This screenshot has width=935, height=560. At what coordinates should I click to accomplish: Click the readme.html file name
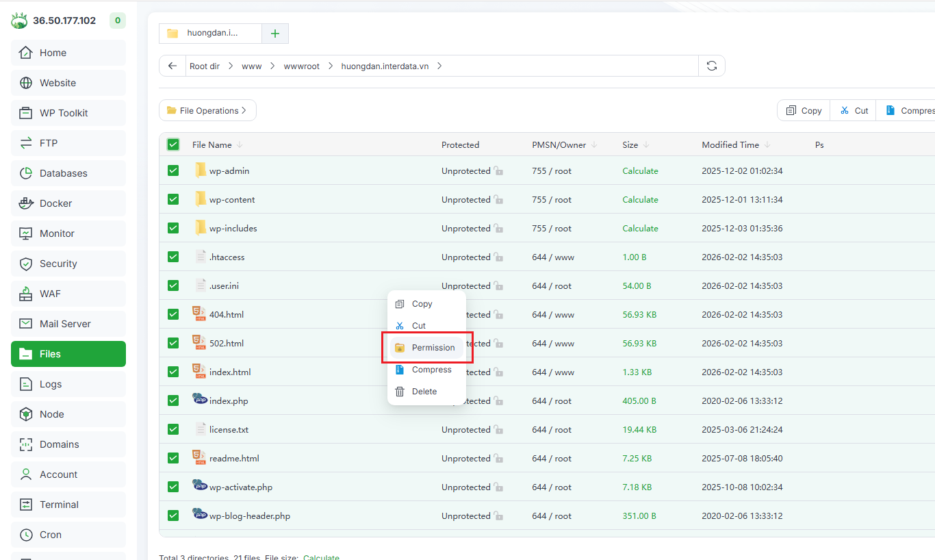[x=234, y=459]
